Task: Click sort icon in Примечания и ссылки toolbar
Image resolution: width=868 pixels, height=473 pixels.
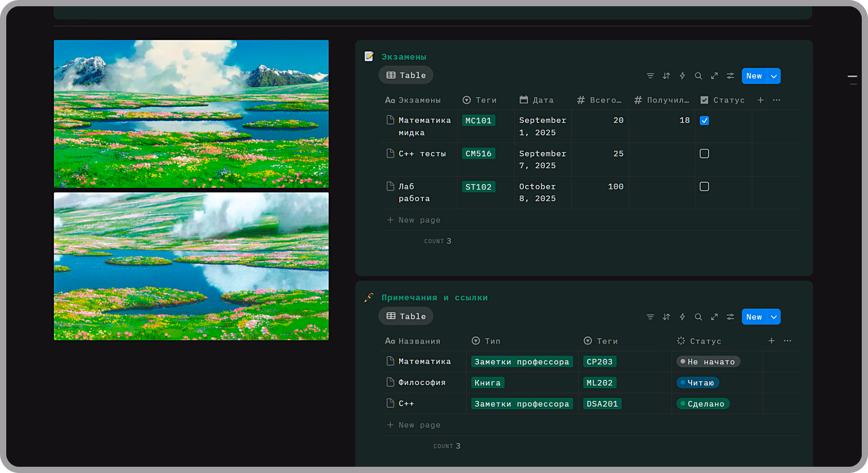Action: pos(666,317)
